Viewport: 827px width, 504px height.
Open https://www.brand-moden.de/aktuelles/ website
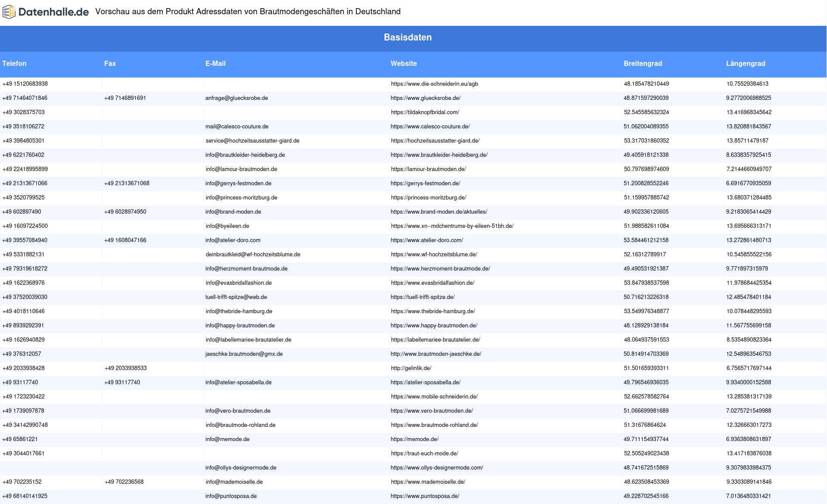(439, 212)
